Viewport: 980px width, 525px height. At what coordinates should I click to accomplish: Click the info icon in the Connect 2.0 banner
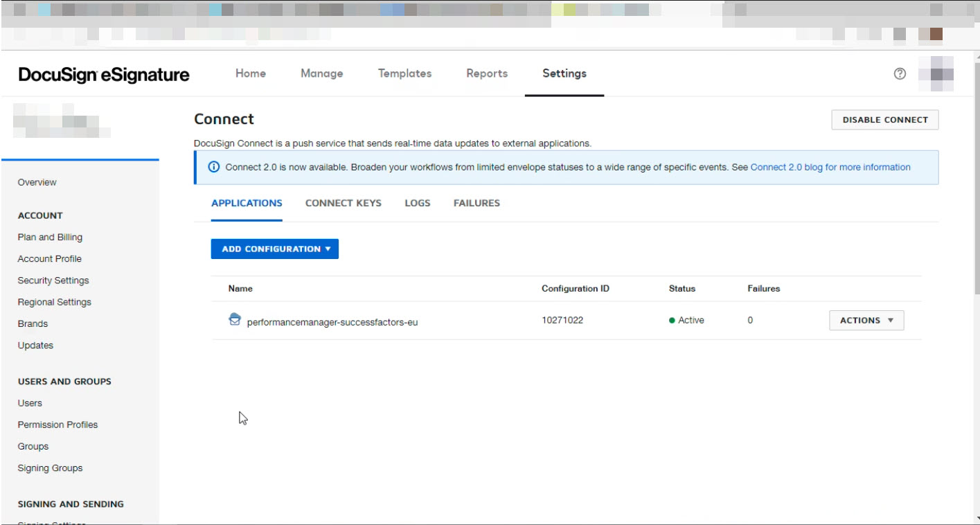(x=213, y=167)
